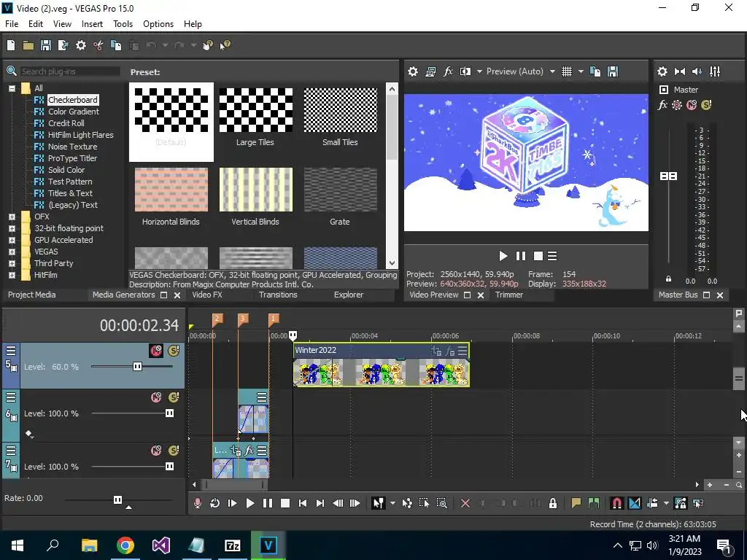Toggle Automatic Crossfades button
This screenshot has height=560, width=747.
tap(635, 503)
